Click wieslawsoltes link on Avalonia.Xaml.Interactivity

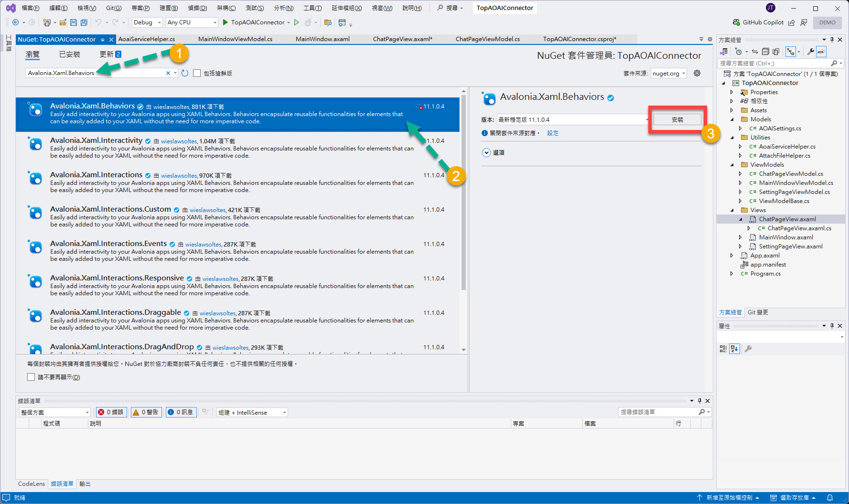pyautogui.click(x=179, y=141)
